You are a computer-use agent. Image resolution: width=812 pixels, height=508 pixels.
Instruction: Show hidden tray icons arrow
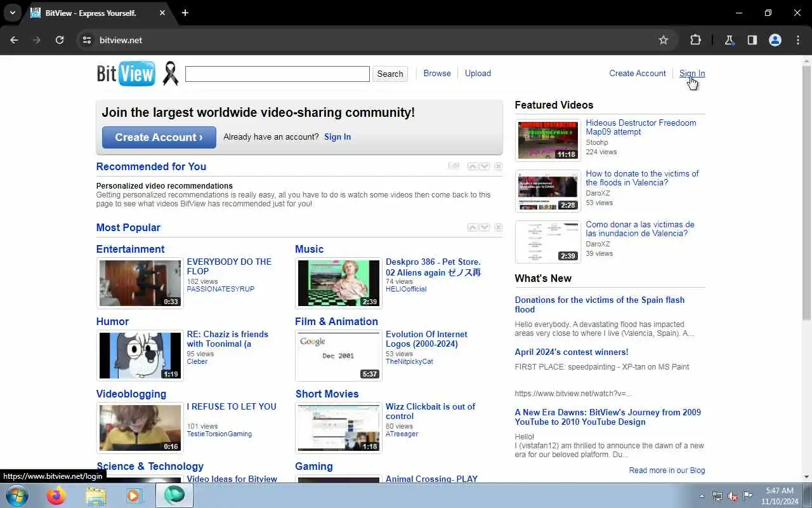pyautogui.click(x=702, y=496)
